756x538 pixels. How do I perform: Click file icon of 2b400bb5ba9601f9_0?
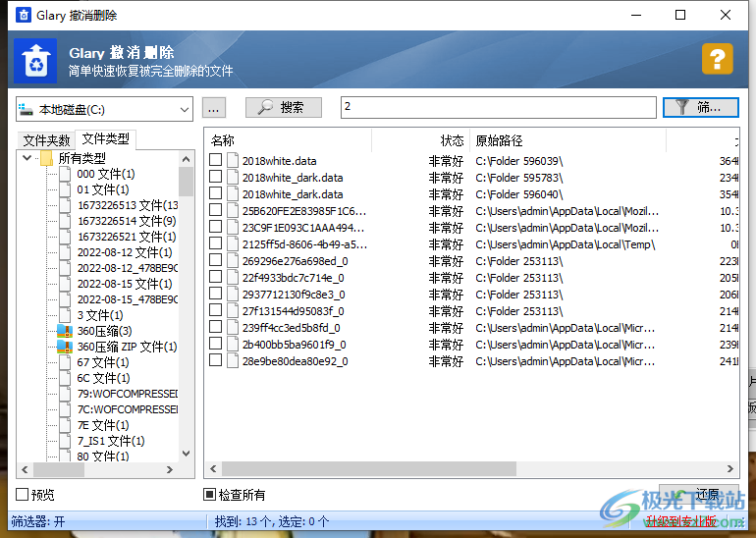point(233,345)
